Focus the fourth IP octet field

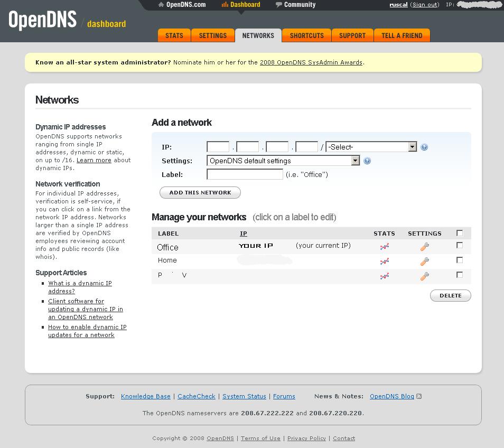tap(306, 147)
